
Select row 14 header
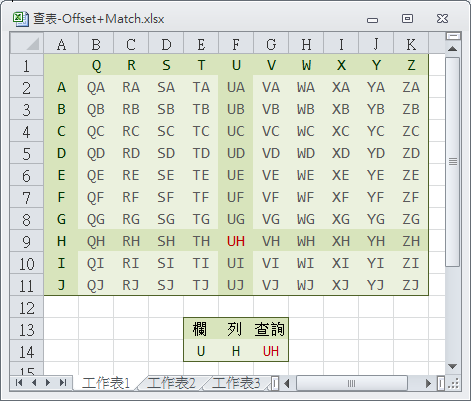(27, 351)
